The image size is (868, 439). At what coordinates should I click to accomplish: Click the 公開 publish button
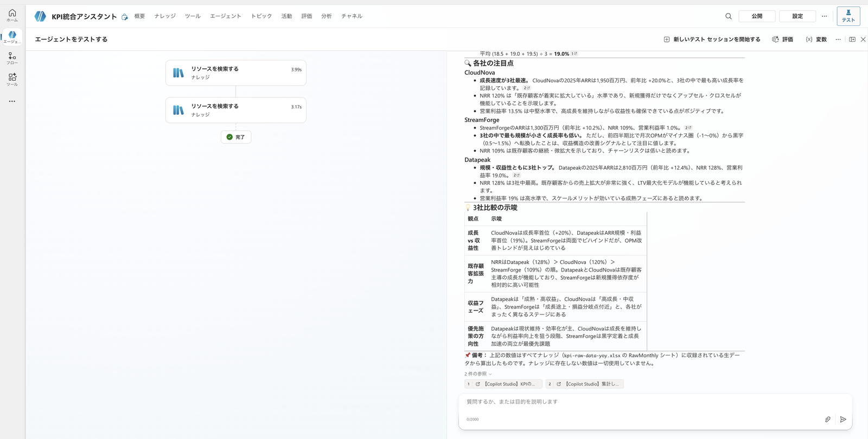click(757, 16)
